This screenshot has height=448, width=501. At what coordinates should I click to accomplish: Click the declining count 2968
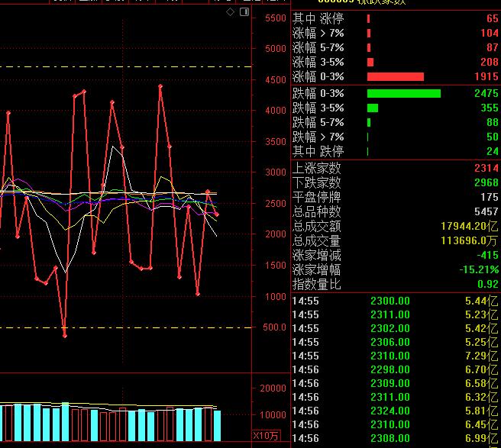[486, 182]
